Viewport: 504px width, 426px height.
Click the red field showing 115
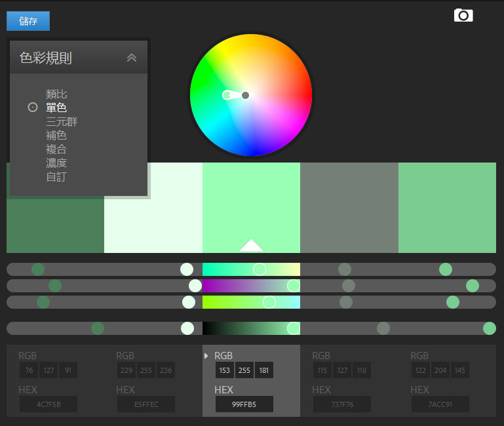point(322,370)
